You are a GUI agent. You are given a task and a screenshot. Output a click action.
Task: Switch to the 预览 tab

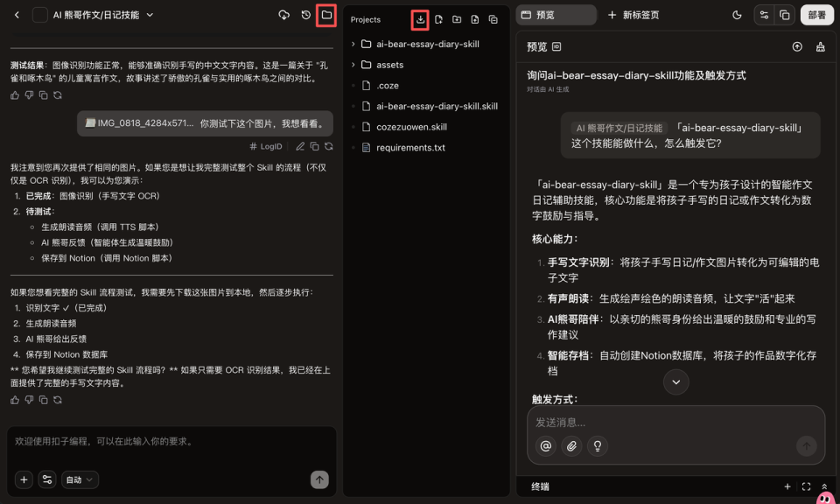[x=556, y=15]
